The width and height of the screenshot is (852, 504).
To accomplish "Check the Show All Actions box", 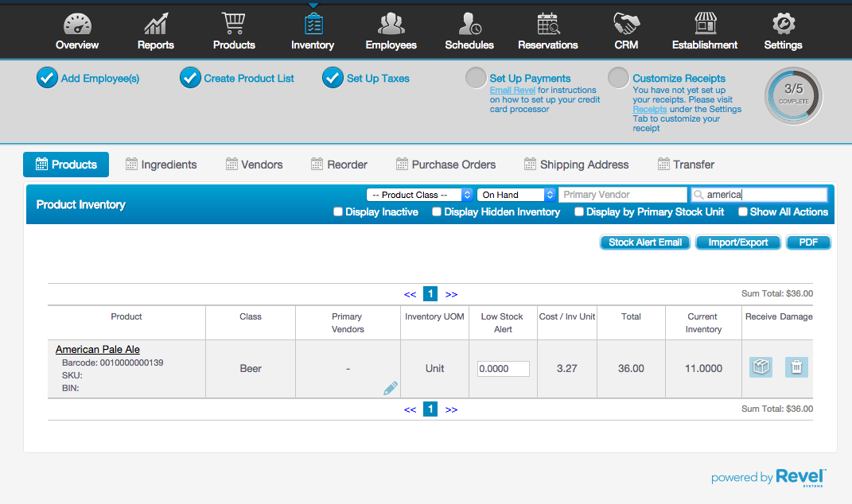I will (x=742, y=212).
